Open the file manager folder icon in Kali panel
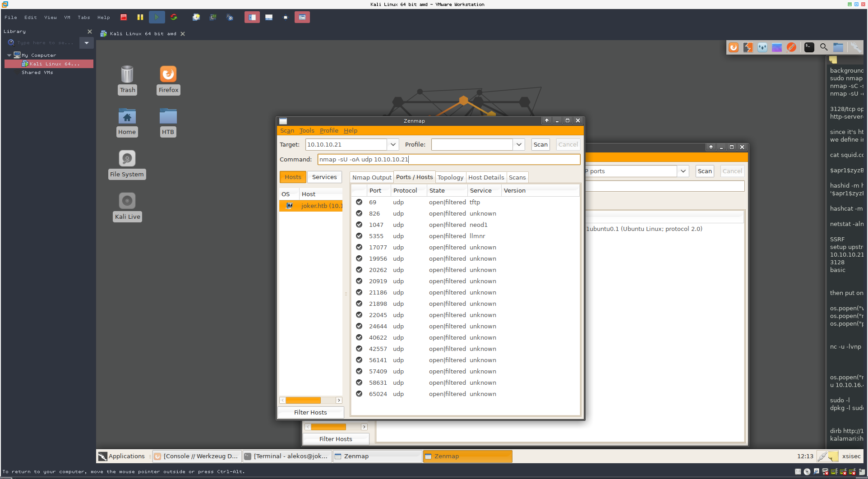868x479 pixels. click(x=838, y=47)
